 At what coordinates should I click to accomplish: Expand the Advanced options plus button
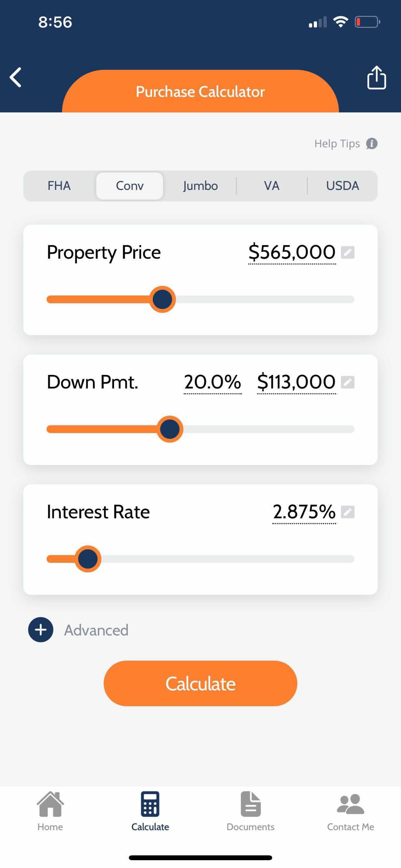coord(41,630)
